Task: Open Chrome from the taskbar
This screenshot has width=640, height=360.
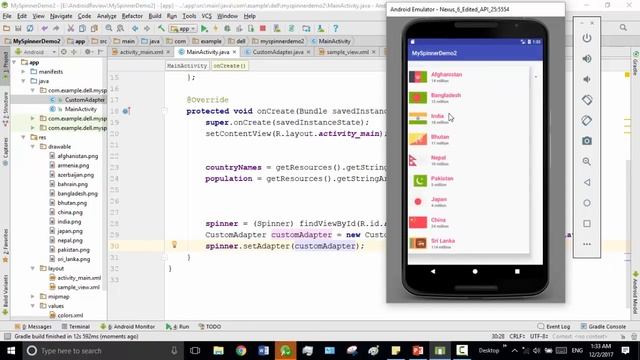Action: pos(241,351)
